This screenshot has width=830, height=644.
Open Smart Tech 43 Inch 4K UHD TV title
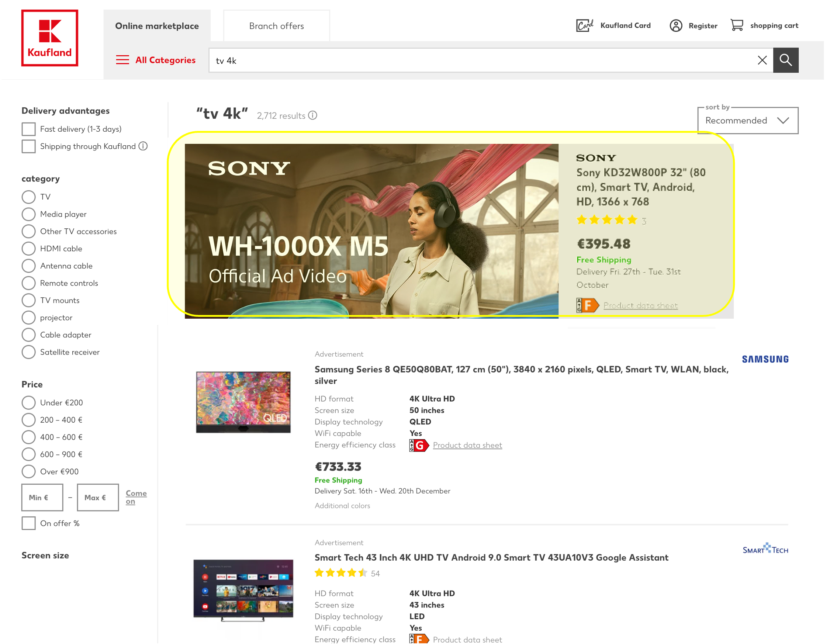click(x=492, y=558)
